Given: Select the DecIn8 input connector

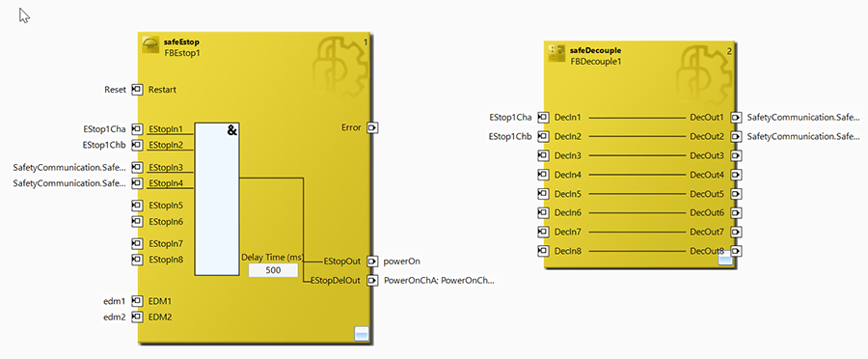Looking at the screenshot, I should click(543, 251).
